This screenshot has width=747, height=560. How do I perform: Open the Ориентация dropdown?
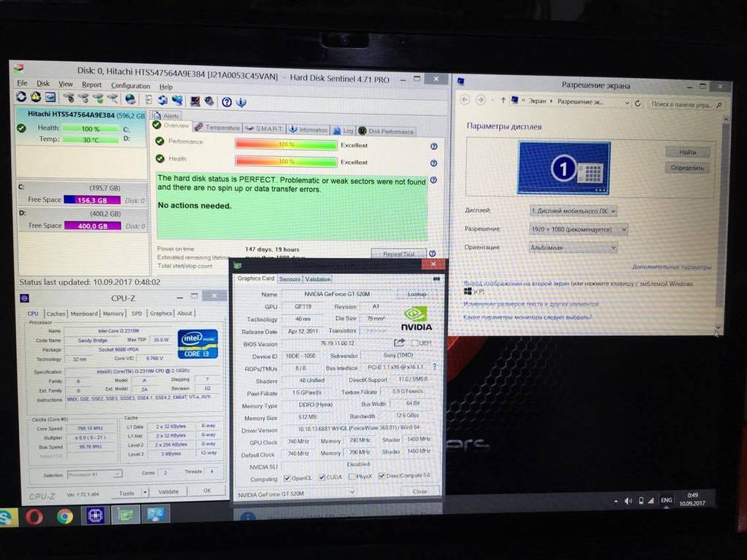(x=573, y=248)
